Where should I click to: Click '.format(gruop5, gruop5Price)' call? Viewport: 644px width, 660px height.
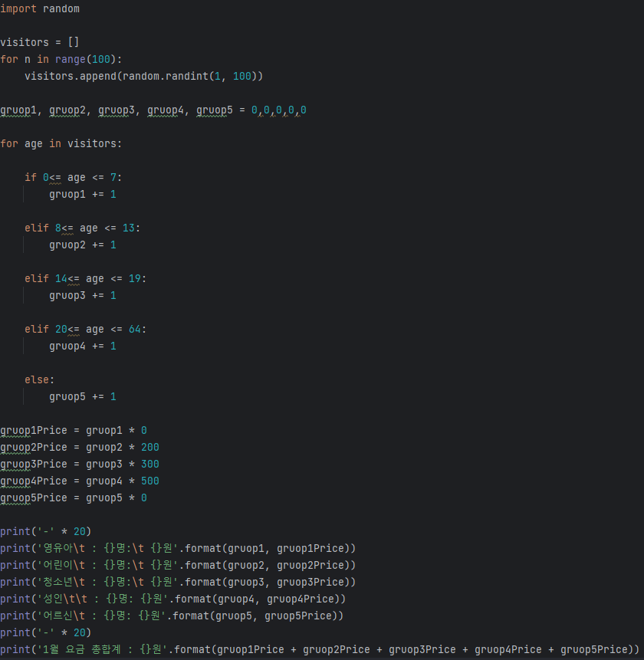click(255, 616)
